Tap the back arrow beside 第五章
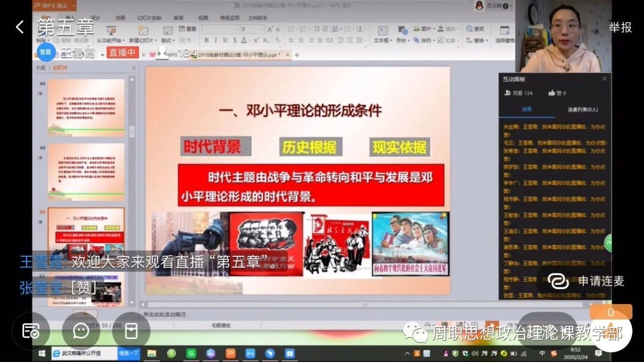Viewport: 644px width, 362px height. click(x=20, y=27)
